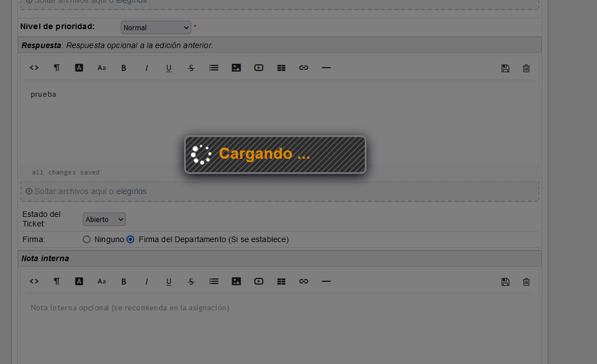Select the Ninguno signature option
597x364 pixels.
87,239
